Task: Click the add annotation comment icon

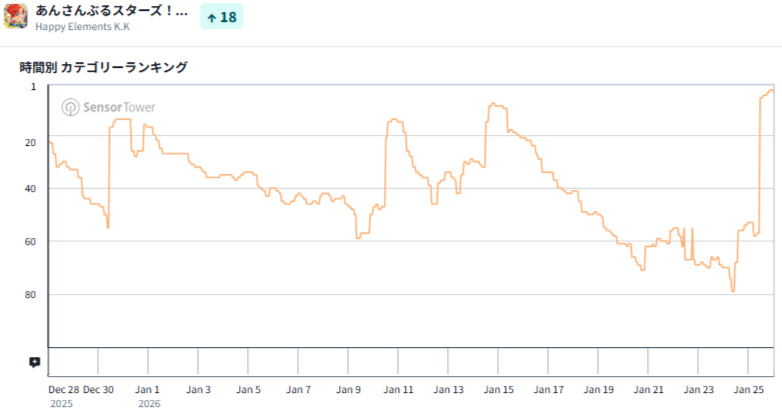Action: tap(35, 362)
